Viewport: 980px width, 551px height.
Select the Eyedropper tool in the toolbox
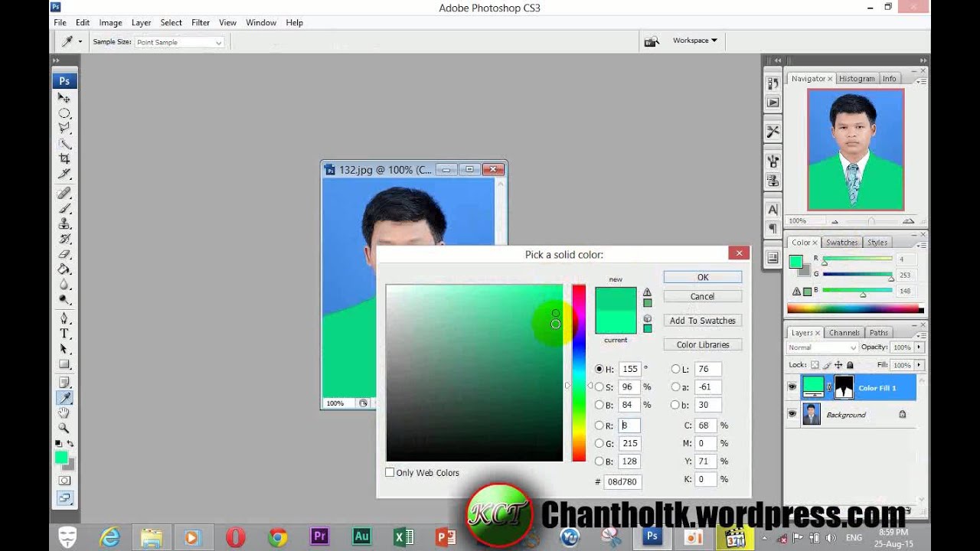pyautogui.click(x=64, y=397)
